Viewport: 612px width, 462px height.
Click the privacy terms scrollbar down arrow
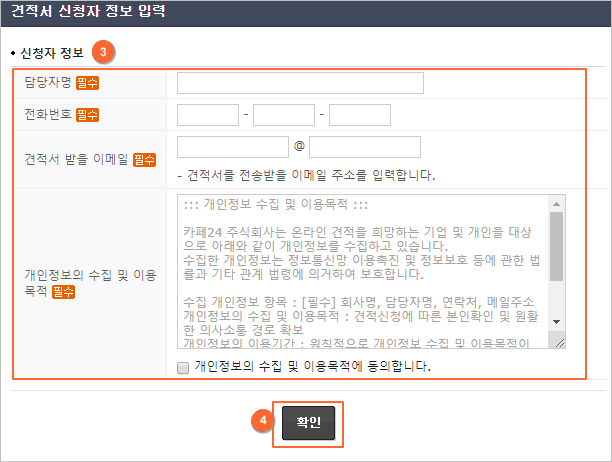[557, 322]
